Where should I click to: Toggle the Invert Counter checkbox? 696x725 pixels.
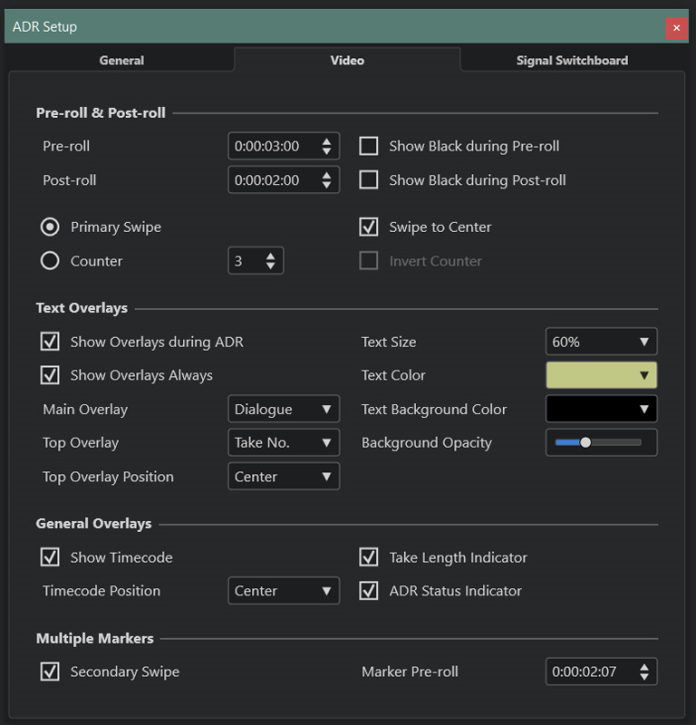pos(369,261)
